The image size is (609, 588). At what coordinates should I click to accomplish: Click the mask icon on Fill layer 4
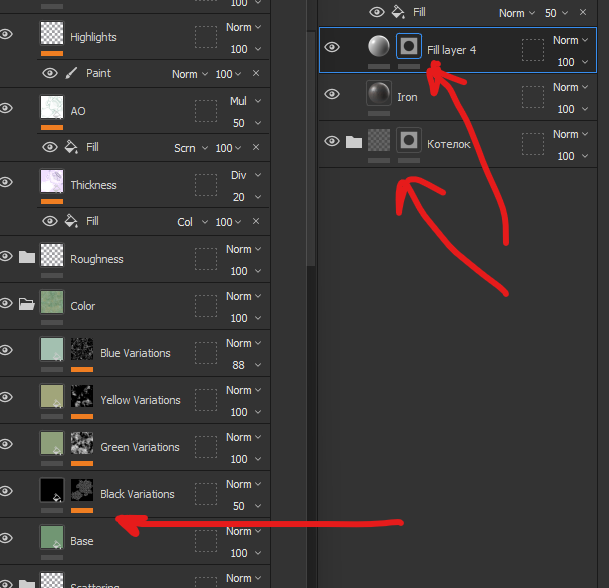408,46
